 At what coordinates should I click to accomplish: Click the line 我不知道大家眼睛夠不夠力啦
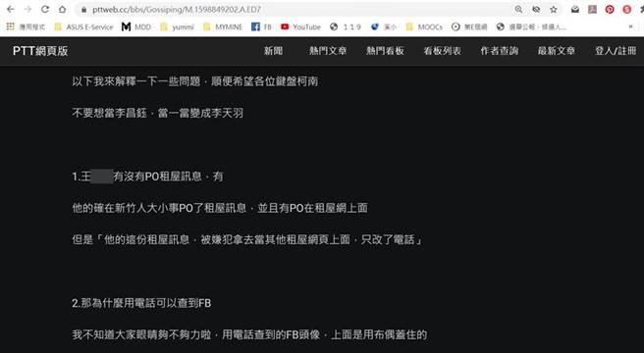(x=249, y=335)
